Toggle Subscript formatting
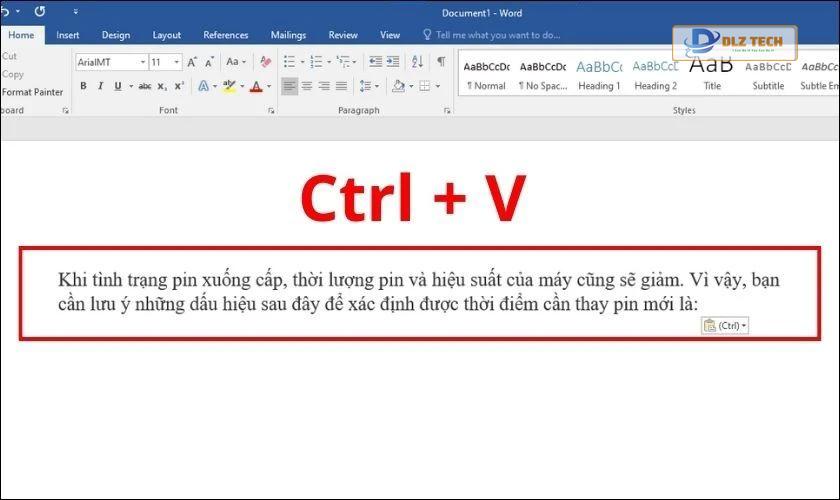Screen dimensions: 840x500 coord(162,86)
